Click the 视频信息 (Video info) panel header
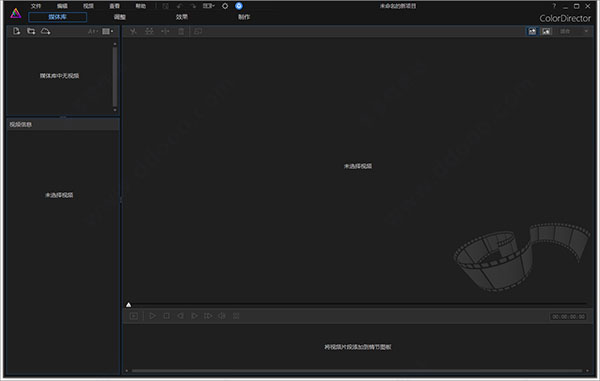This screenshot has height=381, width=600. [63, 124]
